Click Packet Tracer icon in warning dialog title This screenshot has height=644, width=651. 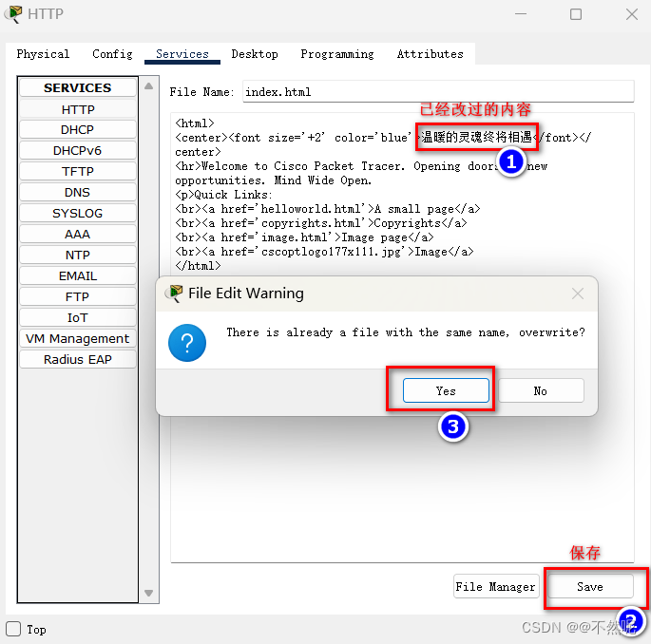click(174, 294)
